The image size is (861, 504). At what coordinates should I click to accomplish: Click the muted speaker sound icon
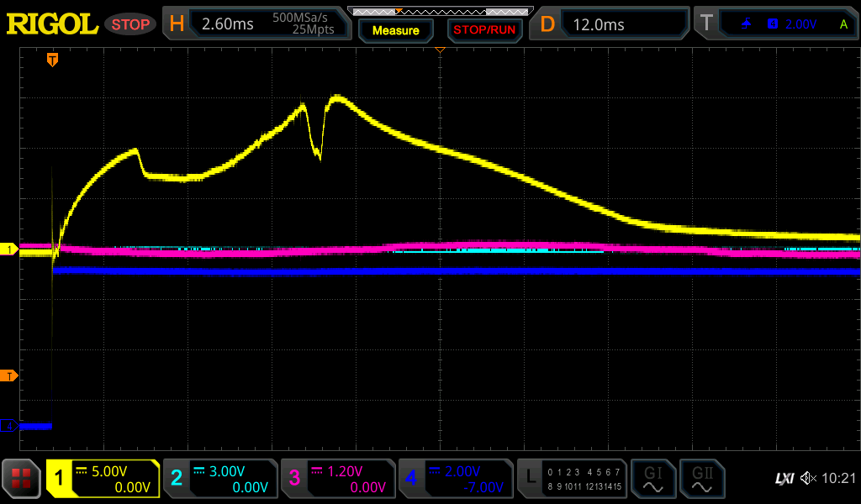pos(808,479)
